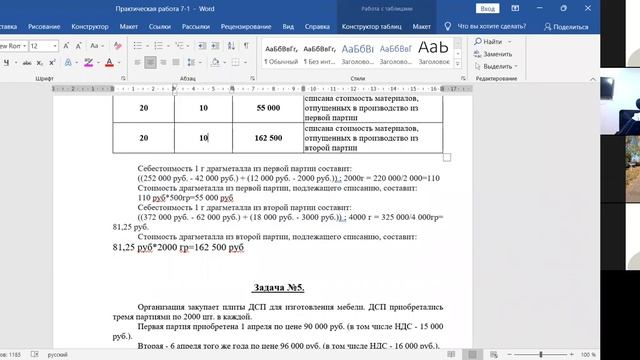Open the highlight color dropdown arrow

pyautogui.click(x=98, y=63)
